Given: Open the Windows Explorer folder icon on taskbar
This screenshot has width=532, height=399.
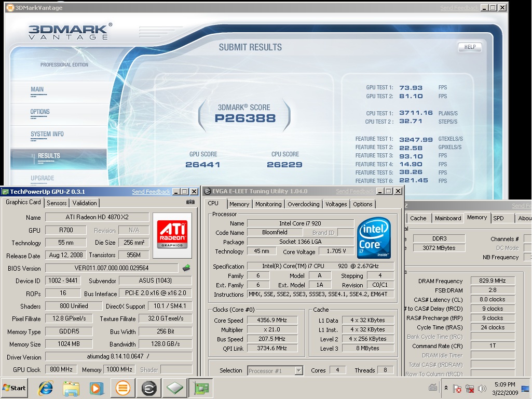Looking at the screenshot, I should pyautogui.click(x=71, y=388).
